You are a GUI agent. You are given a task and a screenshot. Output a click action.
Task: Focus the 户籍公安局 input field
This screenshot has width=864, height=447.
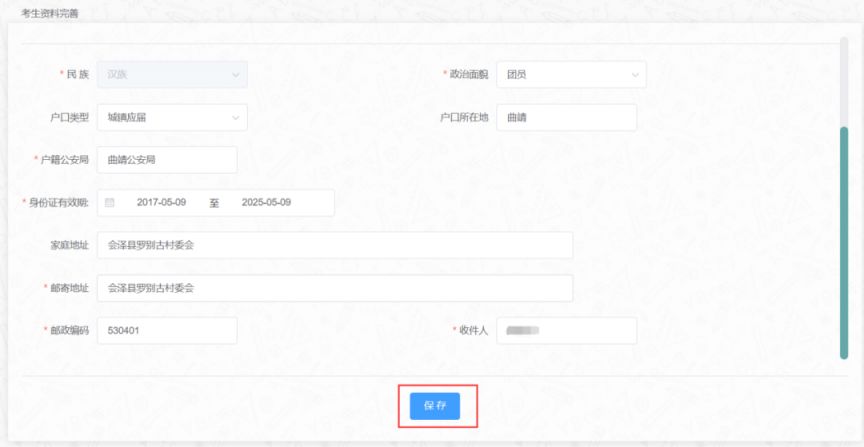[167, 160]
